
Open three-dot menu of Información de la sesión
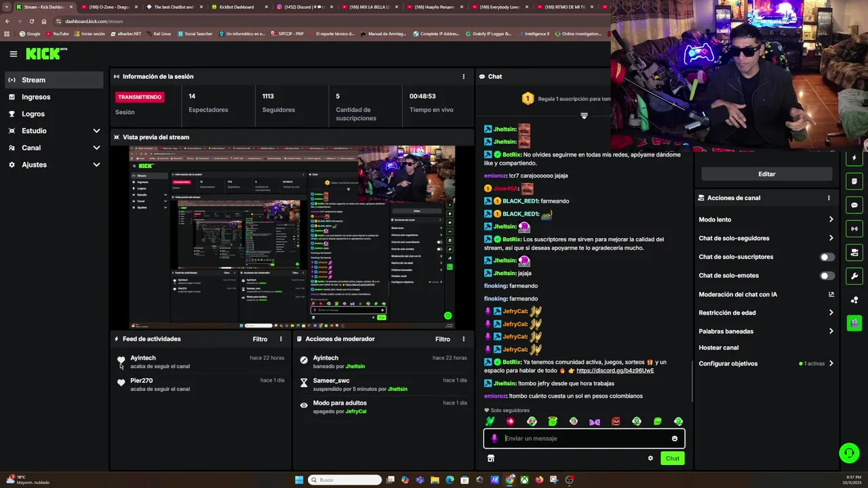pos(464,77)
